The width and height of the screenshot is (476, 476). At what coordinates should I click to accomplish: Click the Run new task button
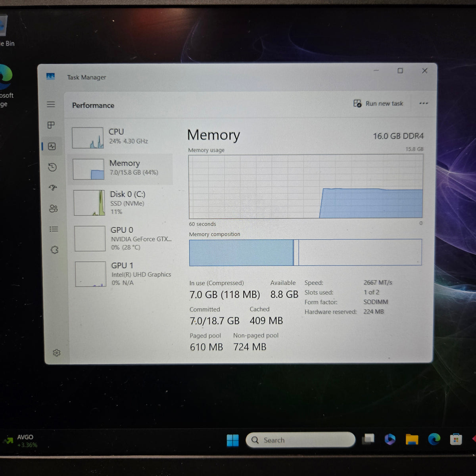click(x=378, y=104)
